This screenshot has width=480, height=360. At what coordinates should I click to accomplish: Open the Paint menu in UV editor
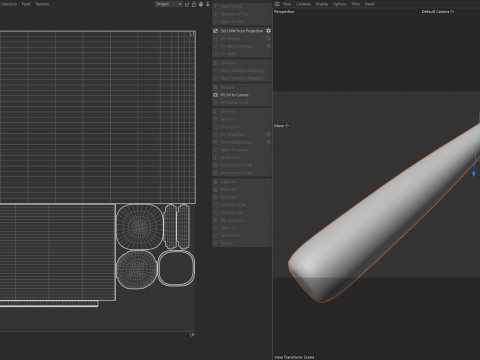point(26,4)
